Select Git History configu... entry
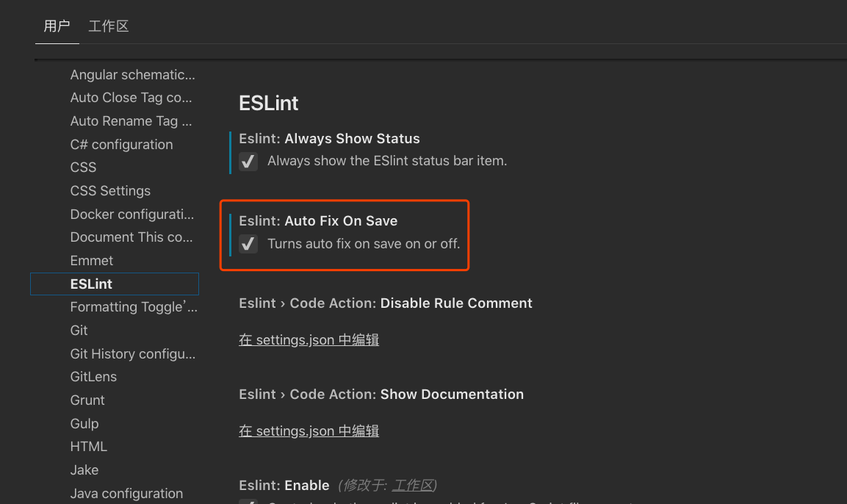This screenshot has width=847, height=504. pos(133,354)
